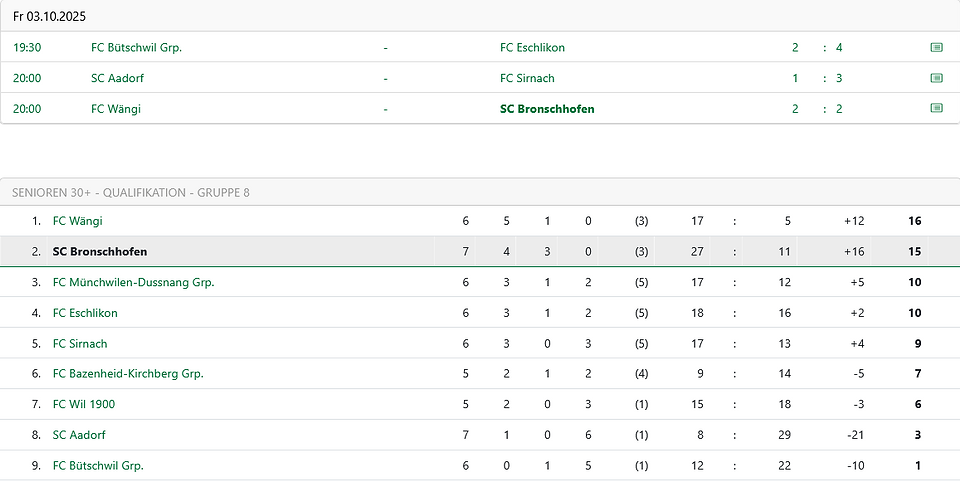Image resolution: width=960 pixels, height=482 pixels.
Task: Open away team FC Eschlikon in fixtures
Action: (x=533, y=48)
